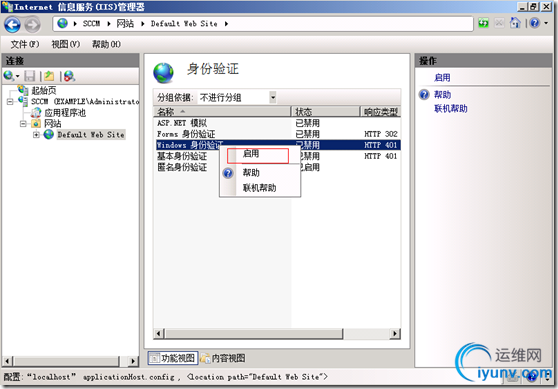Image resolution: width=558 pixels, height=389 pixels.
Task: Click the connect globe icon in Connections toolbar
Action: pyautogui.click(x=8, y=76)
